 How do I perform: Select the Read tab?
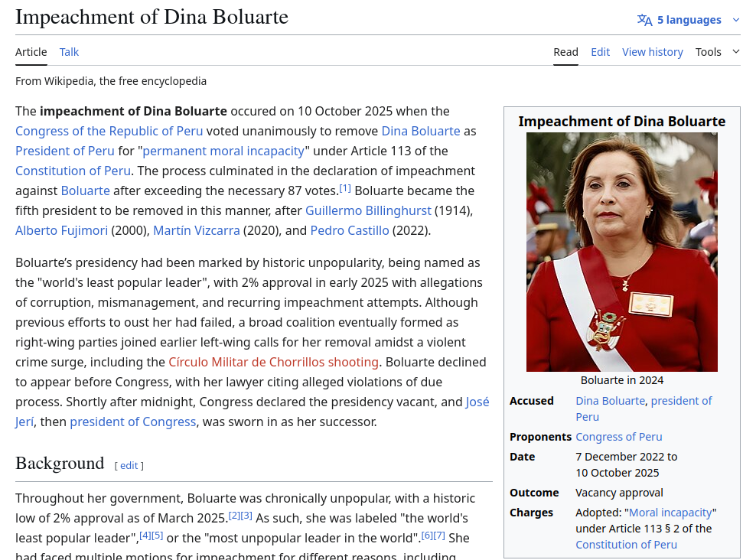(565, 52)
